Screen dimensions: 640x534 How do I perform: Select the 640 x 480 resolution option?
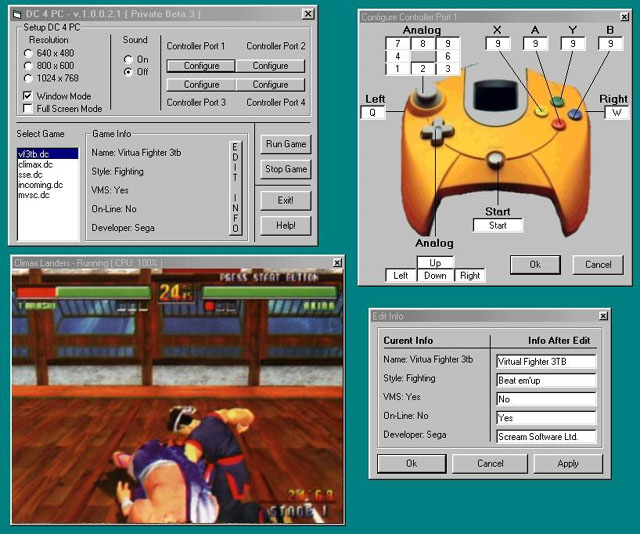click(28, 53)
